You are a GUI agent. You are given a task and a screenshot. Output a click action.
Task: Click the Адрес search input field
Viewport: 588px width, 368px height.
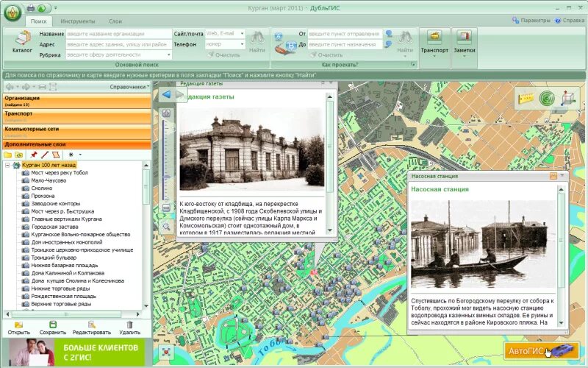[119, 44]
